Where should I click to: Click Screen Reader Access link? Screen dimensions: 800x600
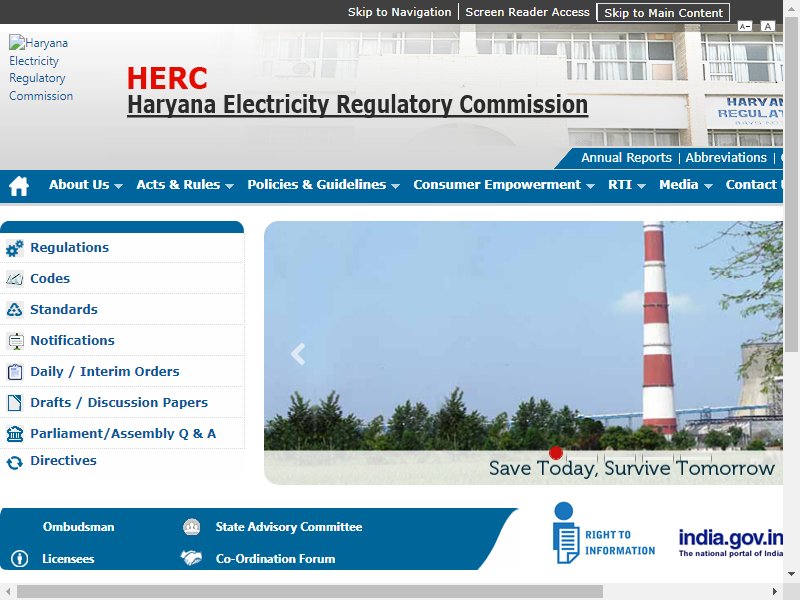coord(527,12)
